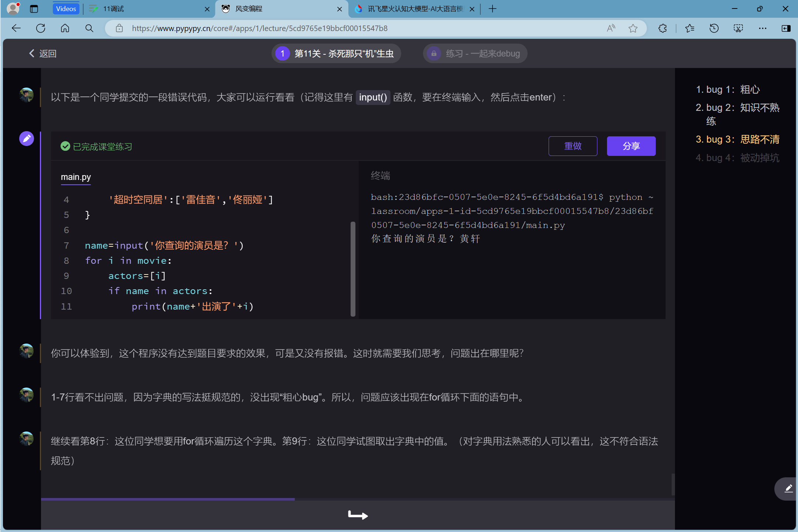The width and height of the screenshot is (798, 532).
Task: Go back with the browser back arrow
Action: (16, 28)
